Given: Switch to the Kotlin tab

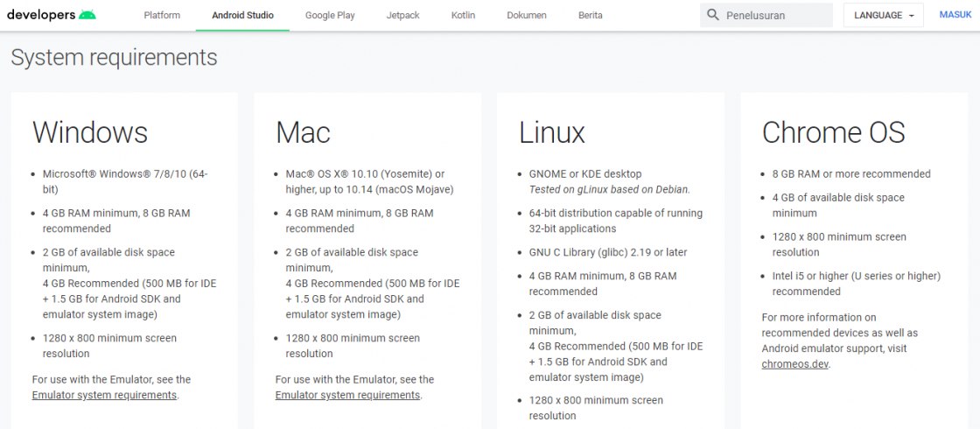Looking at the screenshot, I should coord(463,15).
